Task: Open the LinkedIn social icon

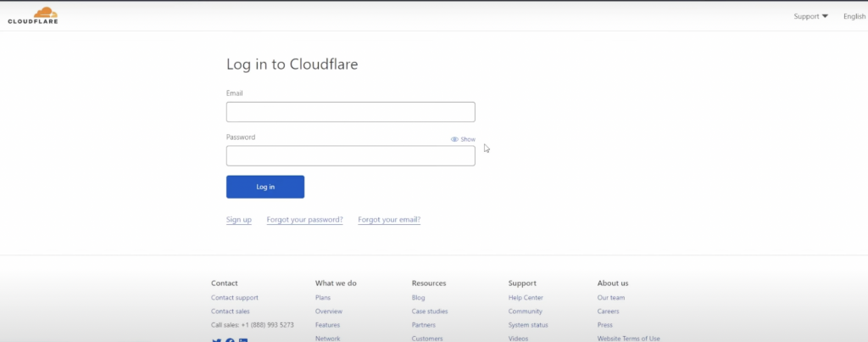Action: click(243, 339)
